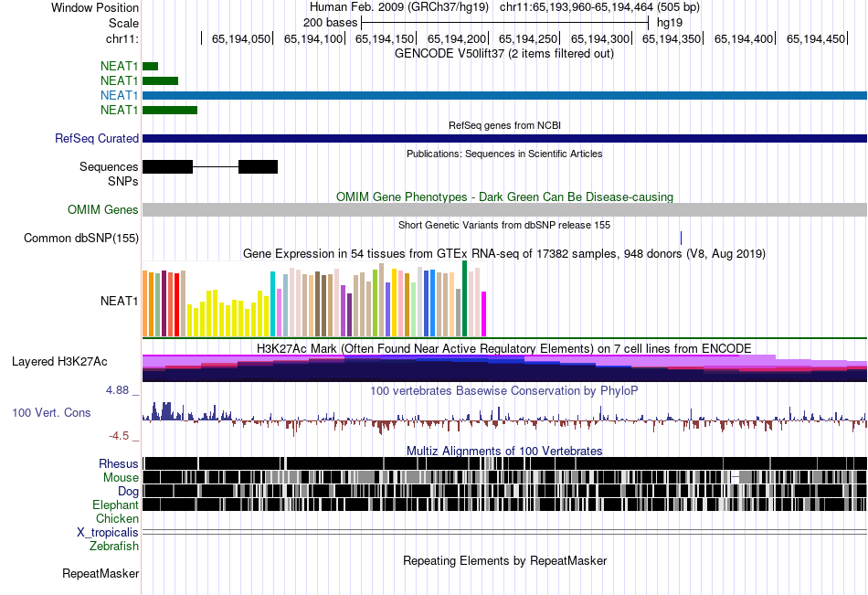Open 'Publications: Sequences in Scientific Articles' title
Viewport: 868px width, 595px height.
coord(504,154)
